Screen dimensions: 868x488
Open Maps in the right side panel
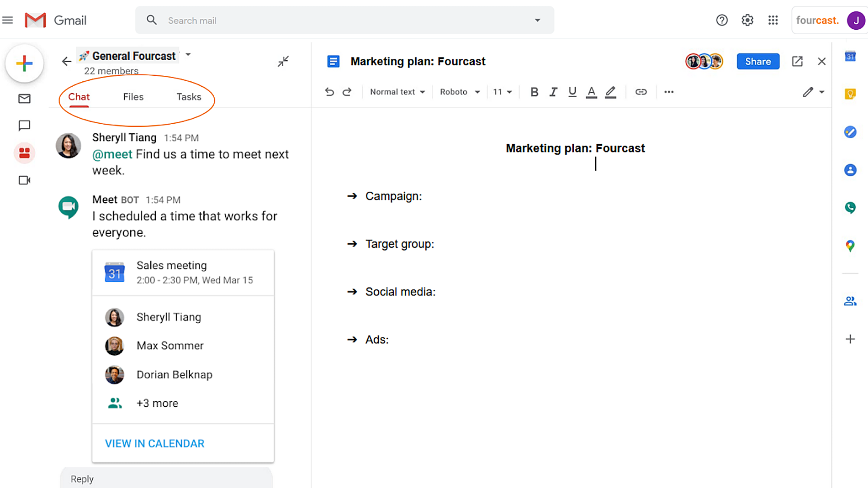[850, 246]
